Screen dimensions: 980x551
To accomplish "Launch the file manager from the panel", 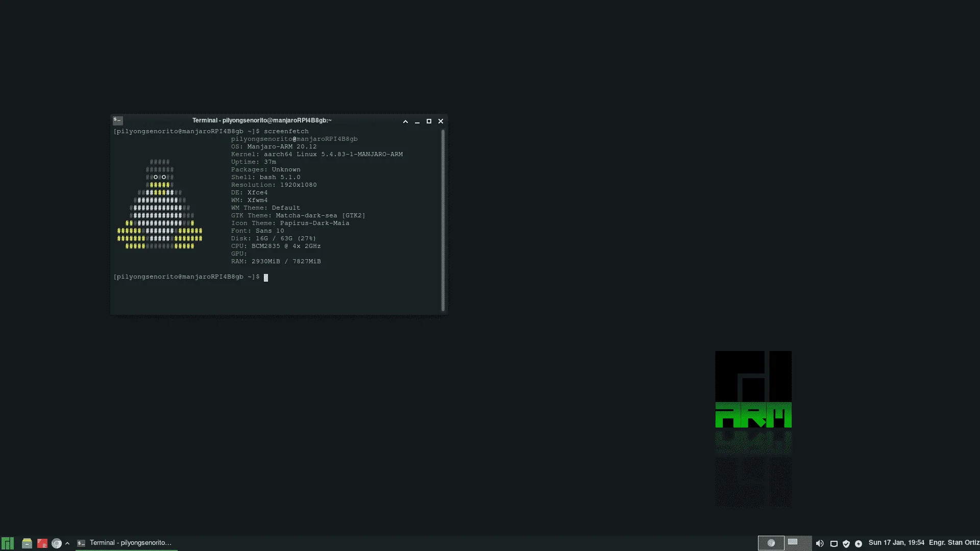I will point(27,543).
